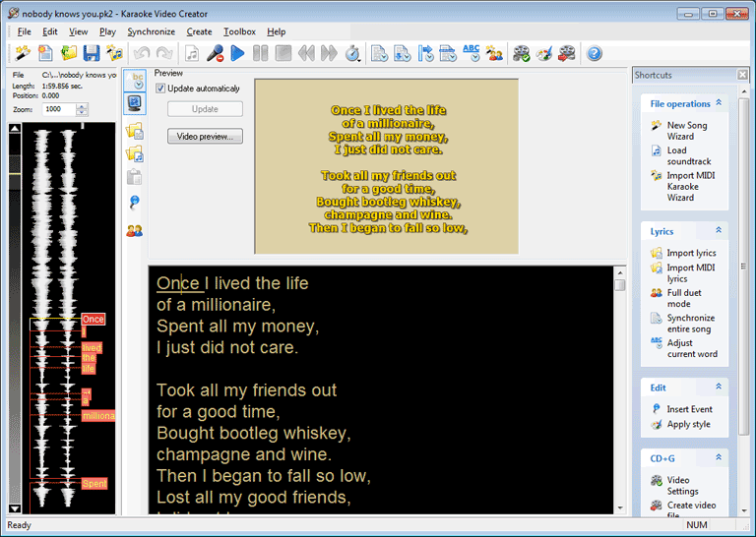Click the ABC adjust word toolbar icon
The image size is (756, 537).
point(472,53)
